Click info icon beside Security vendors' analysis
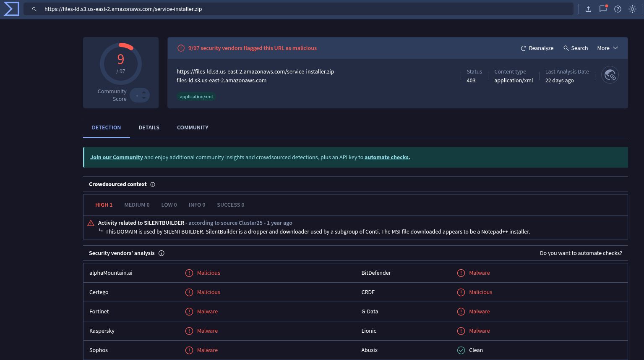The width and height of the screenshot is (644, 360). (x=162, y=253)
